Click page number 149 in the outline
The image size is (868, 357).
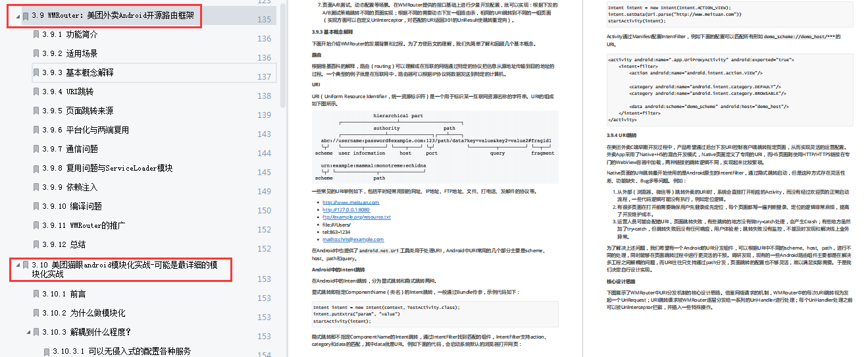click(x=264, y=191)
